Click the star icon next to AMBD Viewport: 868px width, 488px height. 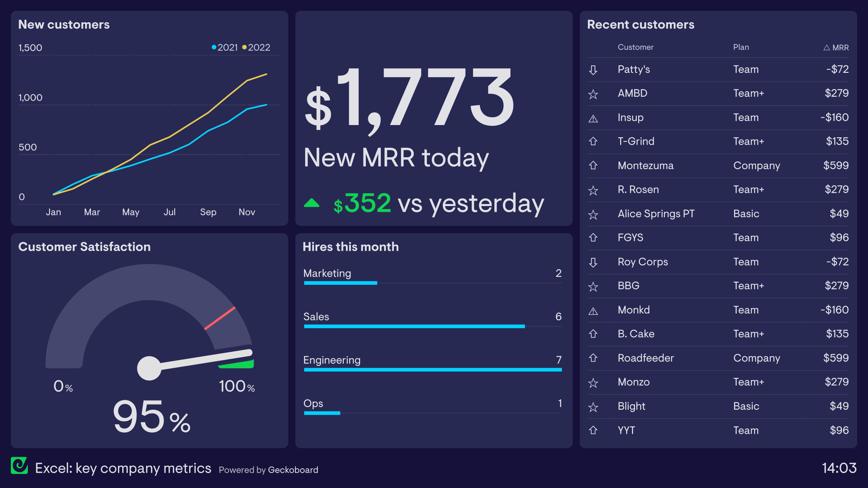tap(593, 94)
